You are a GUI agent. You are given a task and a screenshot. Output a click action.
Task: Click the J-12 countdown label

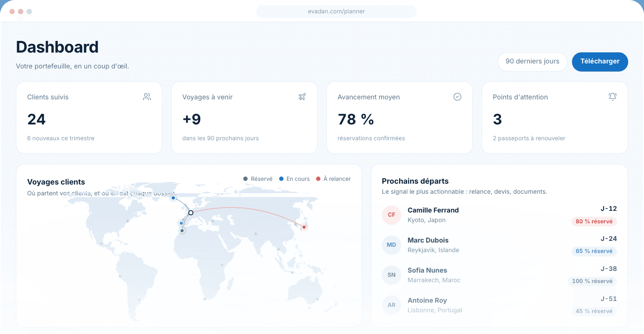[x=609, y=209]
